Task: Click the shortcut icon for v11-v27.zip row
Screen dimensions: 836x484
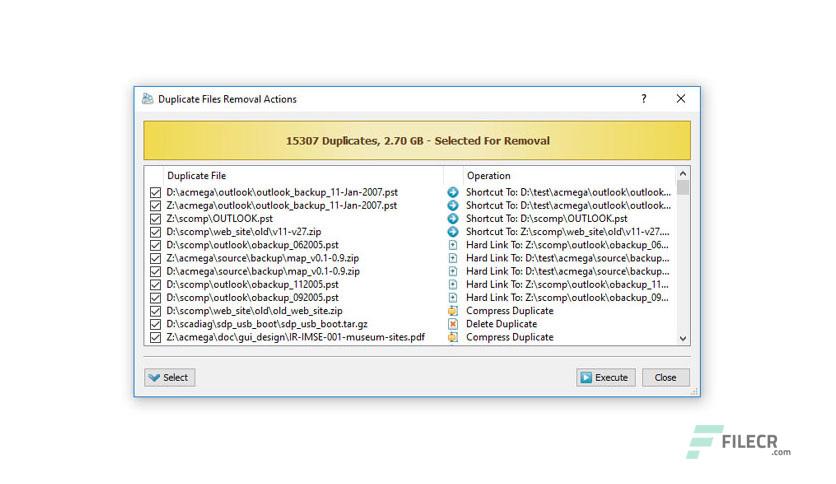Action: (x=453, y=232)
